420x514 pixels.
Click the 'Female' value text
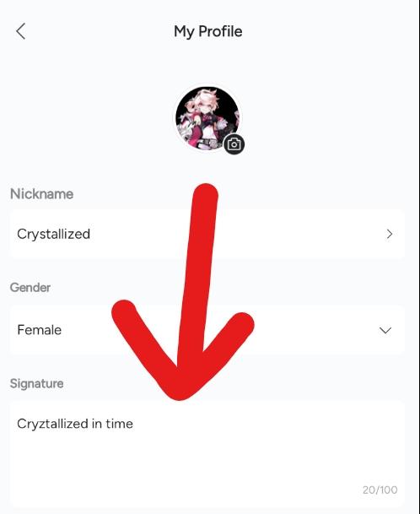click(40, 330)
